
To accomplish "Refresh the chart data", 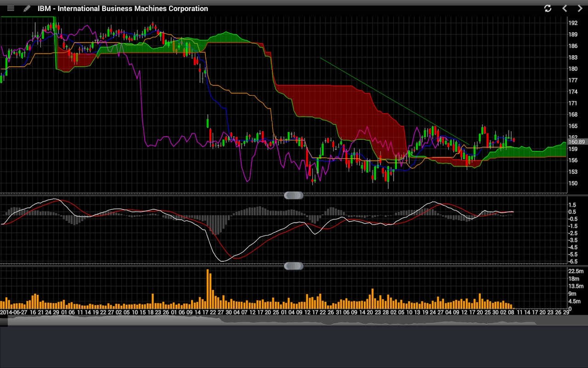I will pos(548,8).
